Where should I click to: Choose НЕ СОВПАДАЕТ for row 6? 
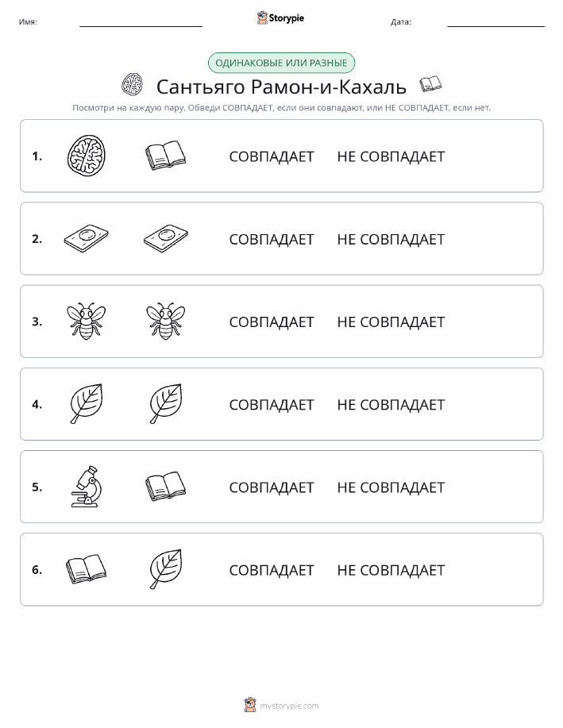point(391,570)
